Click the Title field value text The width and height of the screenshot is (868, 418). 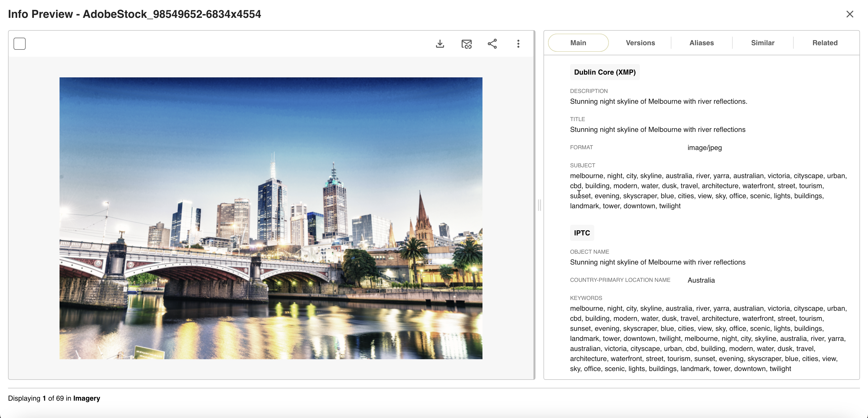pyautogui.click(x=657, y=130)
